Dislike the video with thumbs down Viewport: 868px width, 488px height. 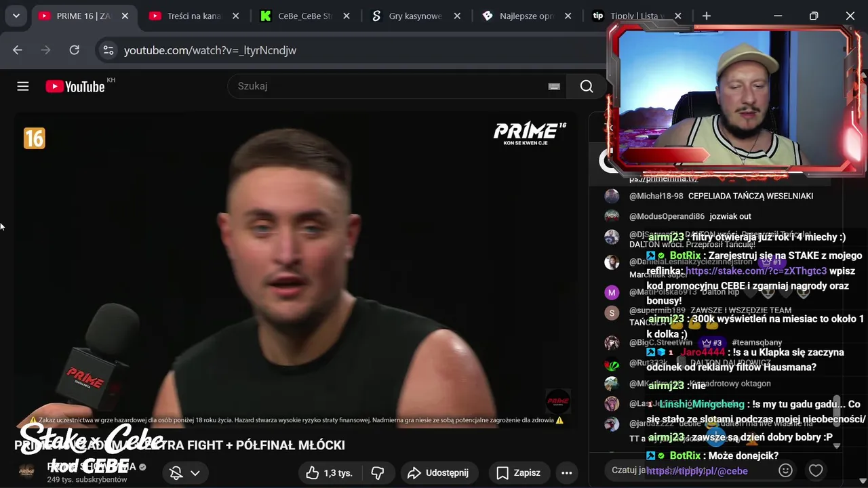point(378,473)
